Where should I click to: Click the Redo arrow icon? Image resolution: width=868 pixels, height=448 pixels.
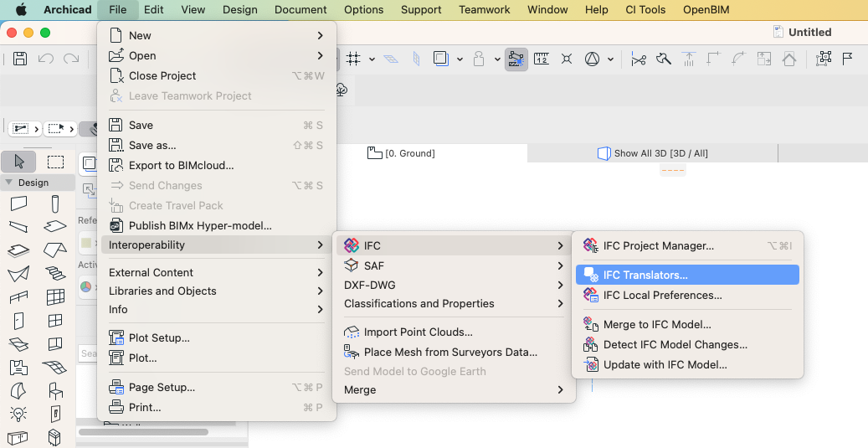(71, 59)
